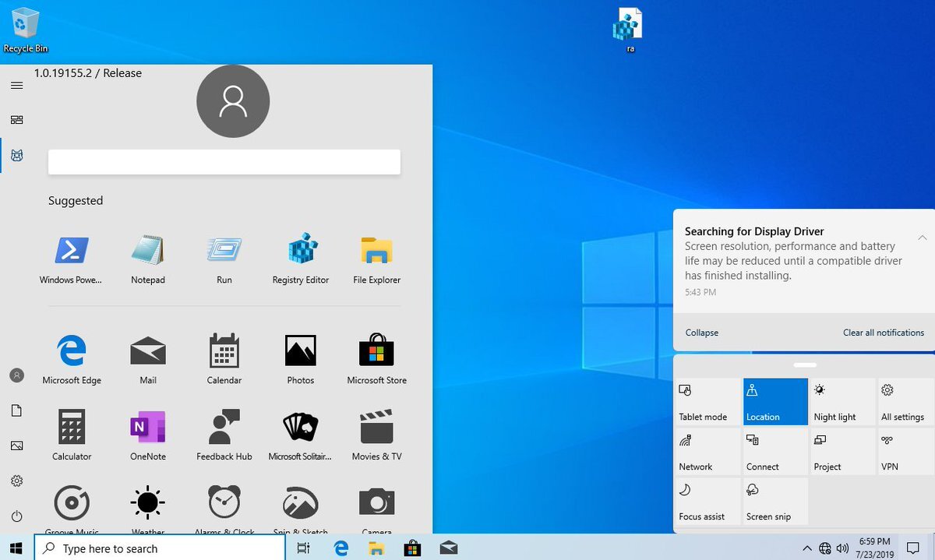Open Settings gear in Start sidebar
Viewport: 935px width, 560px height.
pyautogui.click(x=16, y=481)
